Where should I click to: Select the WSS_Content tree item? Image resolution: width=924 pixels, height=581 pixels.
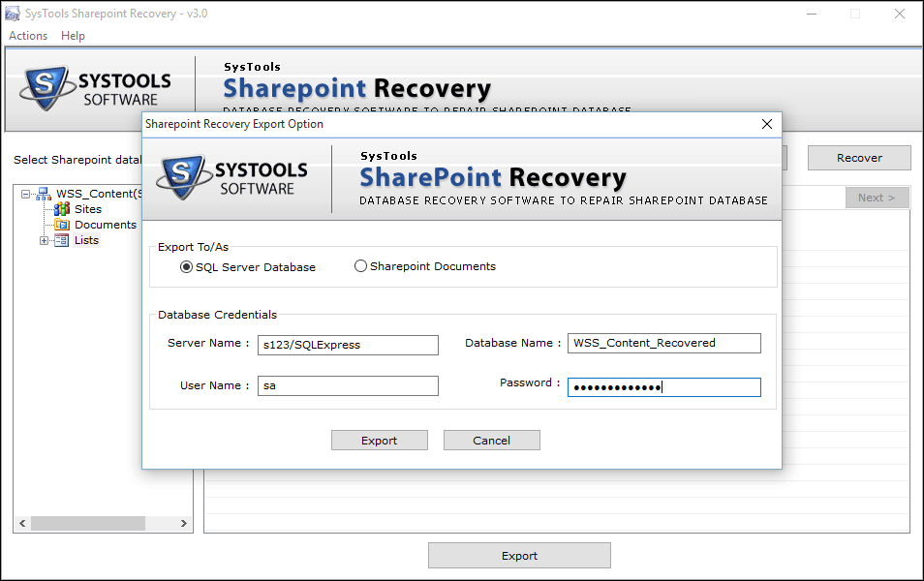click(99, 194)
